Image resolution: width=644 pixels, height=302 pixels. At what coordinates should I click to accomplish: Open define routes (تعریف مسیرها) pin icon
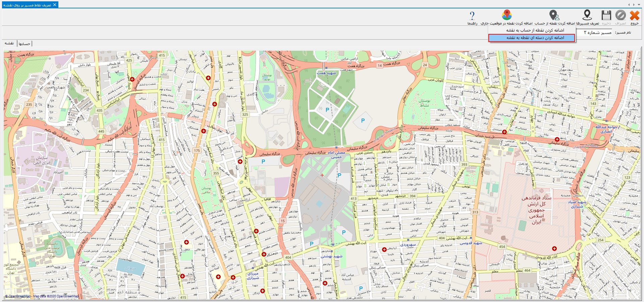587,15
